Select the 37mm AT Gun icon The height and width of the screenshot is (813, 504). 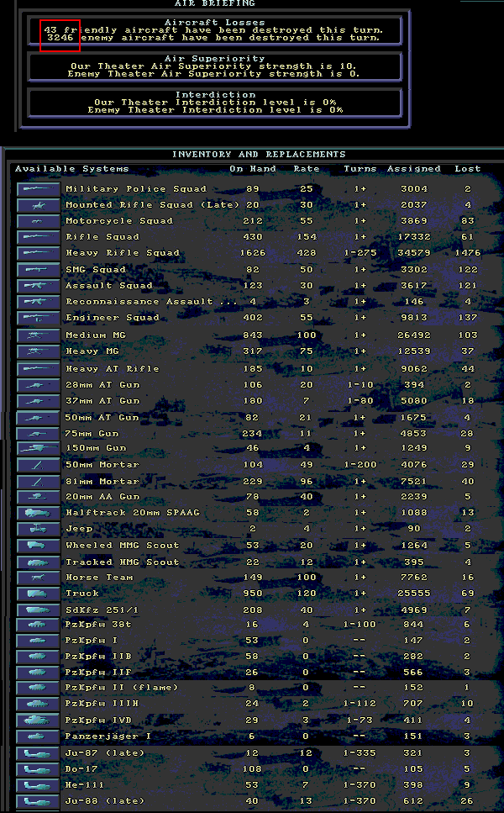click(x=39, y=401)
